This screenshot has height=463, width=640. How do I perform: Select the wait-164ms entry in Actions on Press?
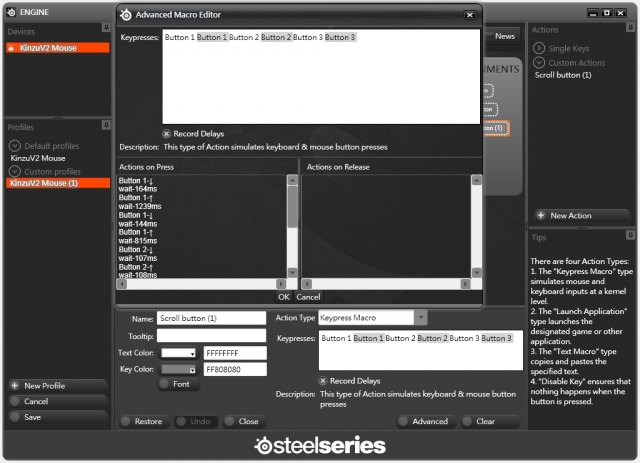tap(138, 189)
